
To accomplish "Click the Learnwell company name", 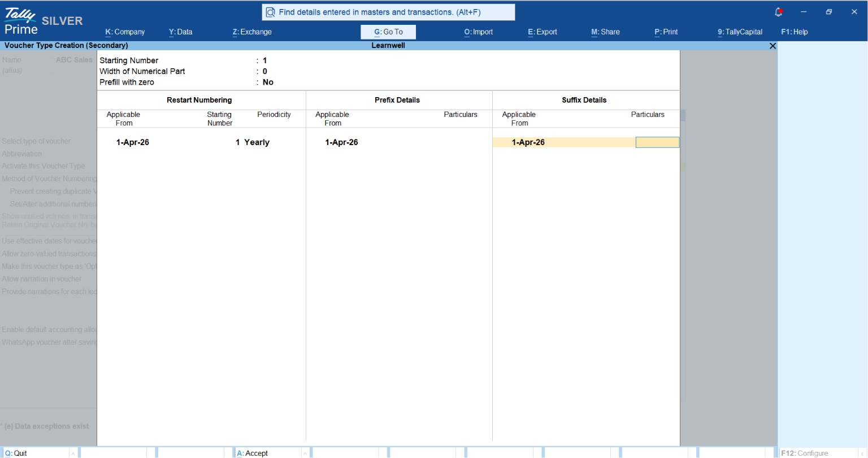I will pos(388,46).
